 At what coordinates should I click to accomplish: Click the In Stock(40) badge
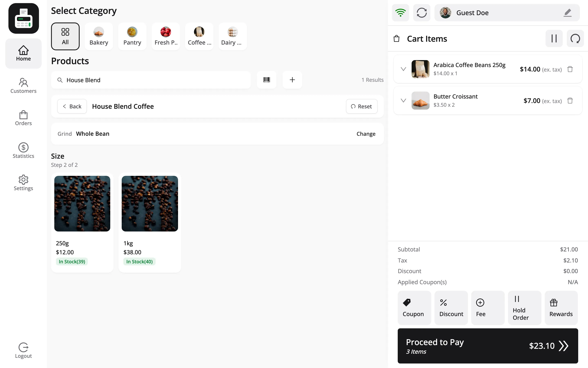coord(139,262)
